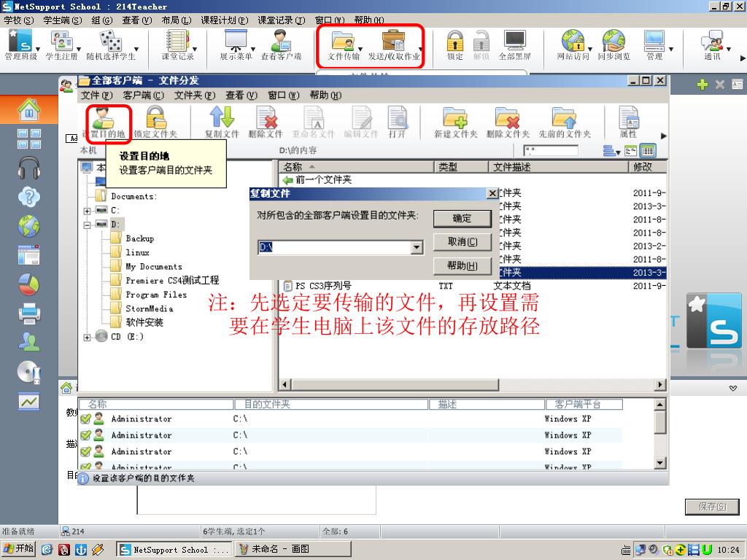Click the 新建文件夹 icon
This screenshot has width=747, height=560.
455,122
